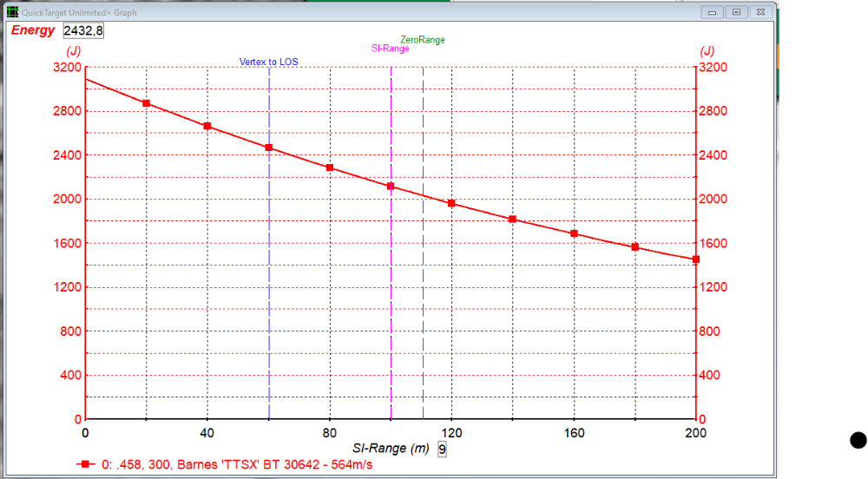
Task: Click the data point at 120 m range
Action: coord(451,204)
